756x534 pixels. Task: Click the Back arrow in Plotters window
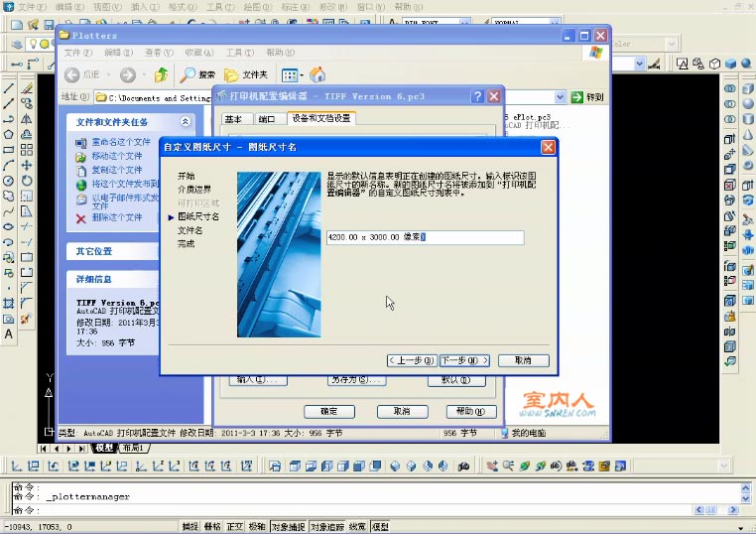pyautogui.click(x=71, y=74)
